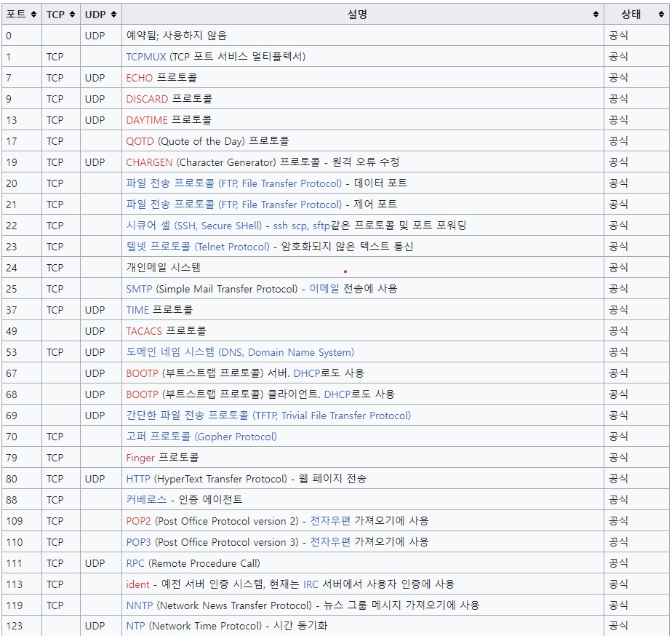The width and height of the screenshot is (672, 636).
Task: Open the red ident link
Action: point(137,584)
